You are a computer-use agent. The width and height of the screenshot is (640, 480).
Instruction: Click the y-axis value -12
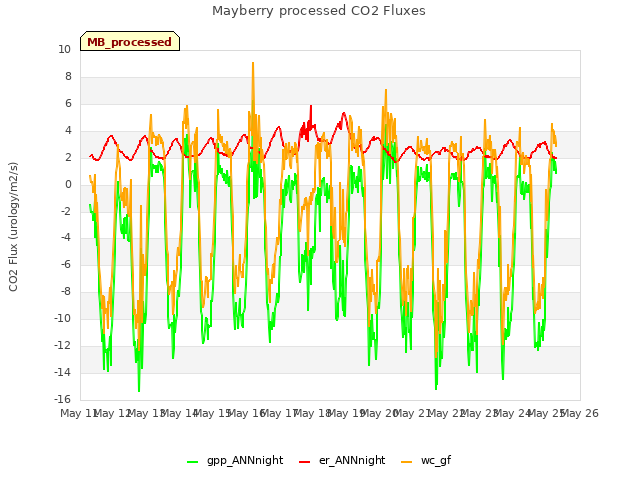pyautogui.click(x=62, y=345)
